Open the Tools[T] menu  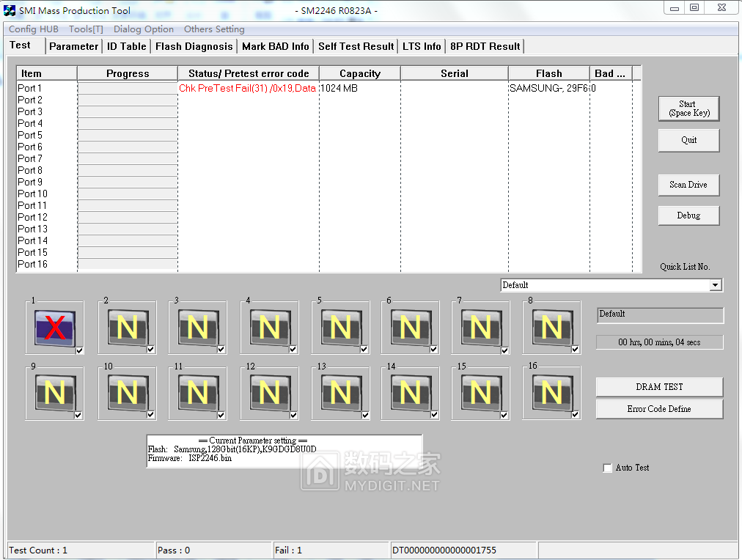pyautogui.click(x=86, y=29)
